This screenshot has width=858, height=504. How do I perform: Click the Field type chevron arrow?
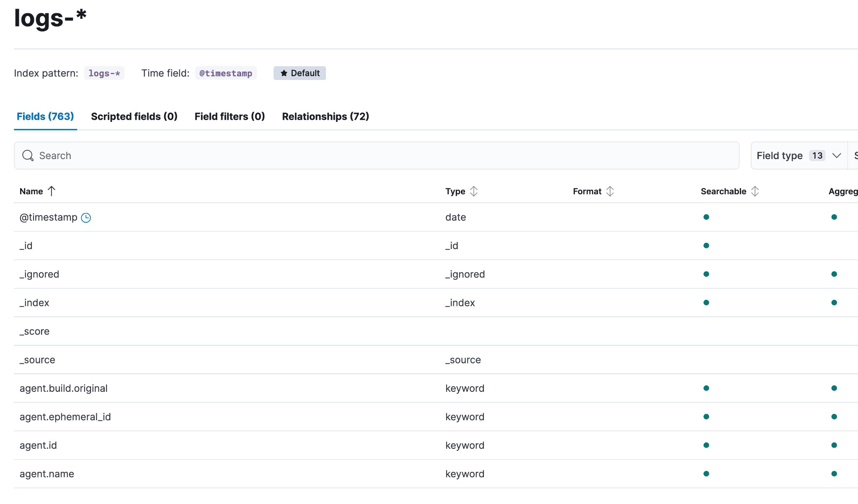[x=837, y=156]
